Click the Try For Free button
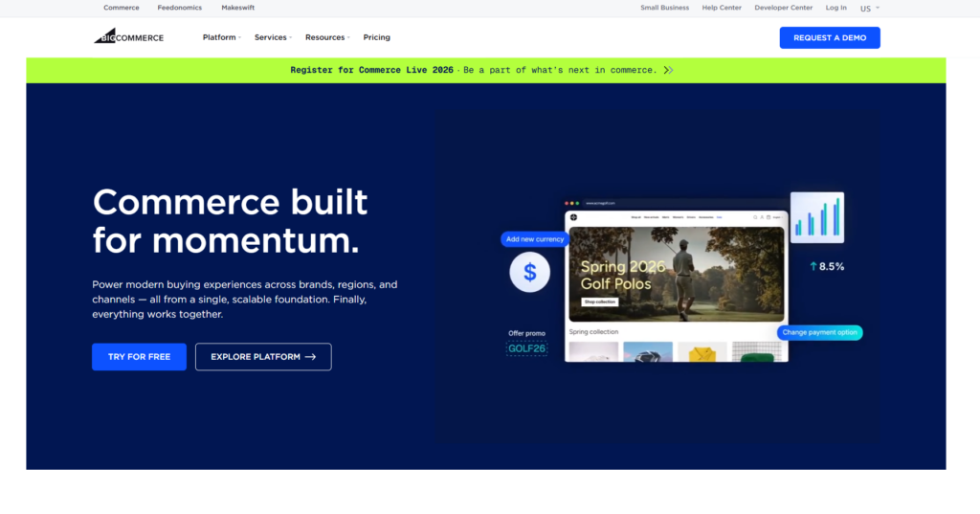 pyautogui.click(x=139, y=357)
